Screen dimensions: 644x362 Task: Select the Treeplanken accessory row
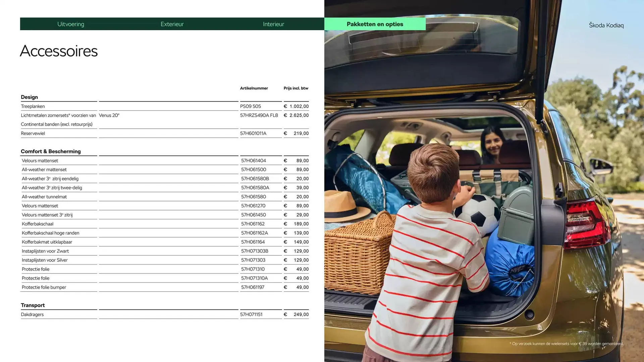(x=33, y=106)
